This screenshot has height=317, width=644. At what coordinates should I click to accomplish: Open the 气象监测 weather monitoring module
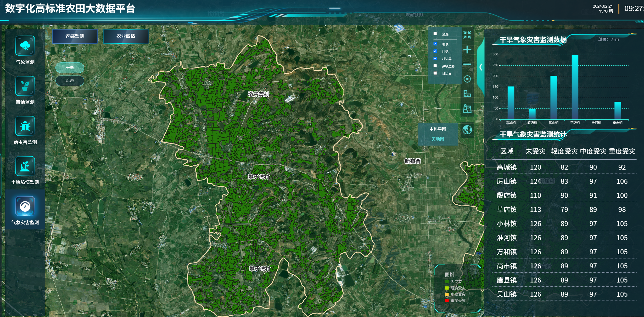[x=25, y=46]
